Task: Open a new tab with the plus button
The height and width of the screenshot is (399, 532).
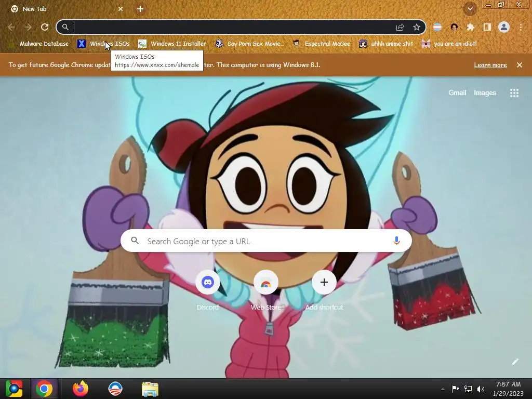Action: [140, 9]
